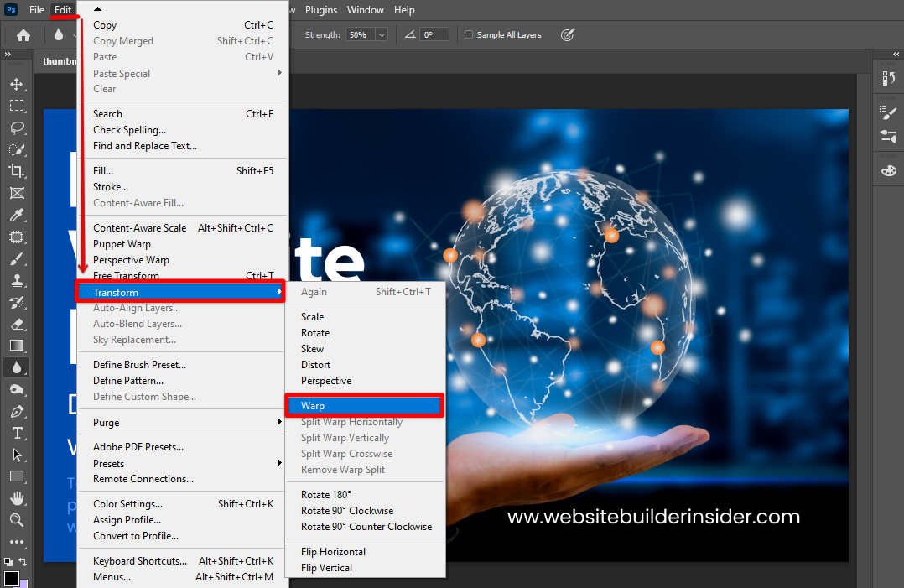Enable Sample All Layers checkbox
This screenshot has height=588, width=904.
pos(469,35)
